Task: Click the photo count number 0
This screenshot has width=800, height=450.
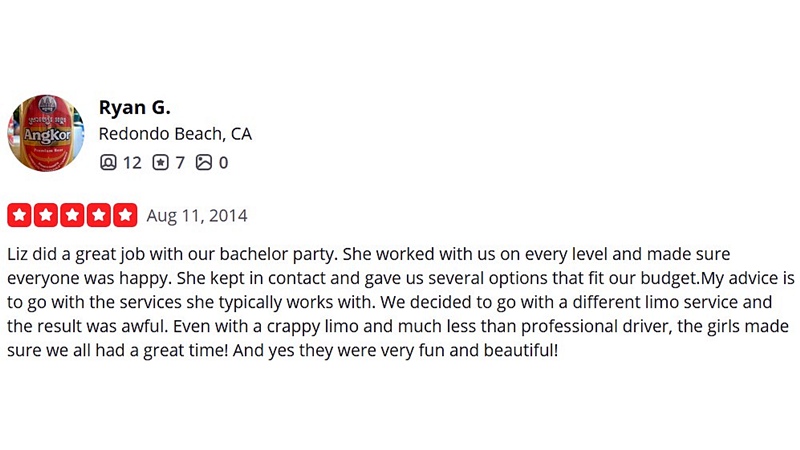Action: (223, 162)
